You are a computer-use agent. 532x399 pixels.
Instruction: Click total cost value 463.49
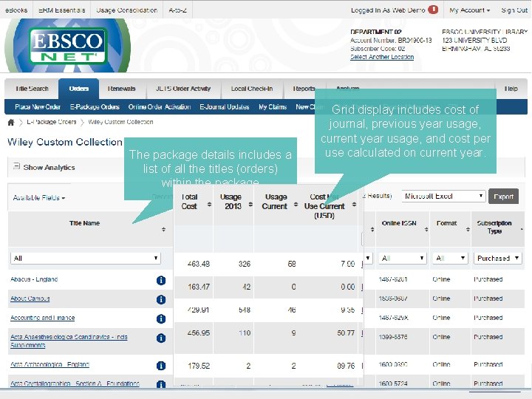(199, 264)
